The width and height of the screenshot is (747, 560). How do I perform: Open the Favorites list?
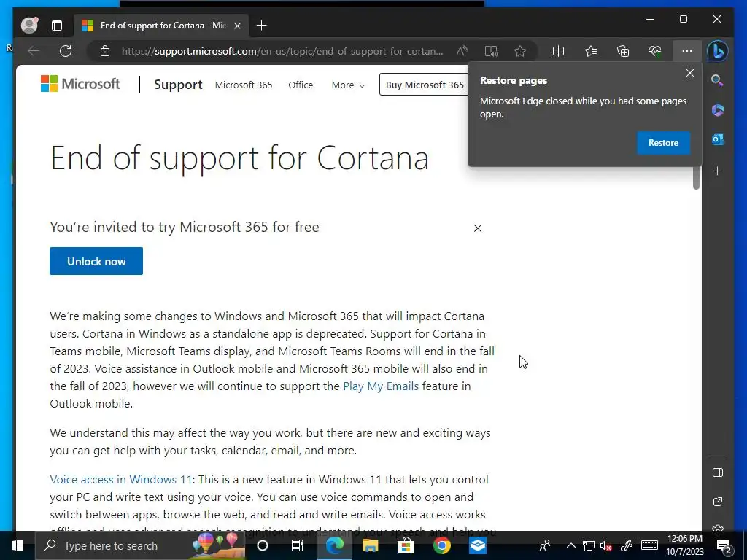pos(591,51)
